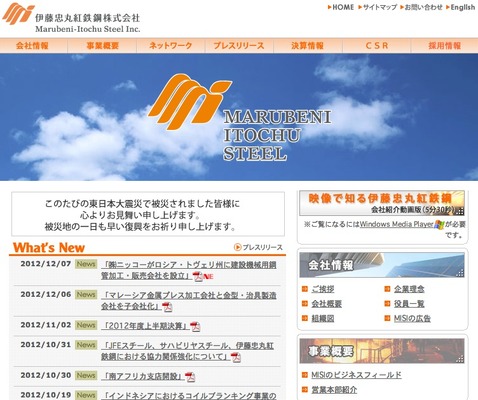
Task: Open the JFEスチール cooperation news link
Action: (187, 351)
